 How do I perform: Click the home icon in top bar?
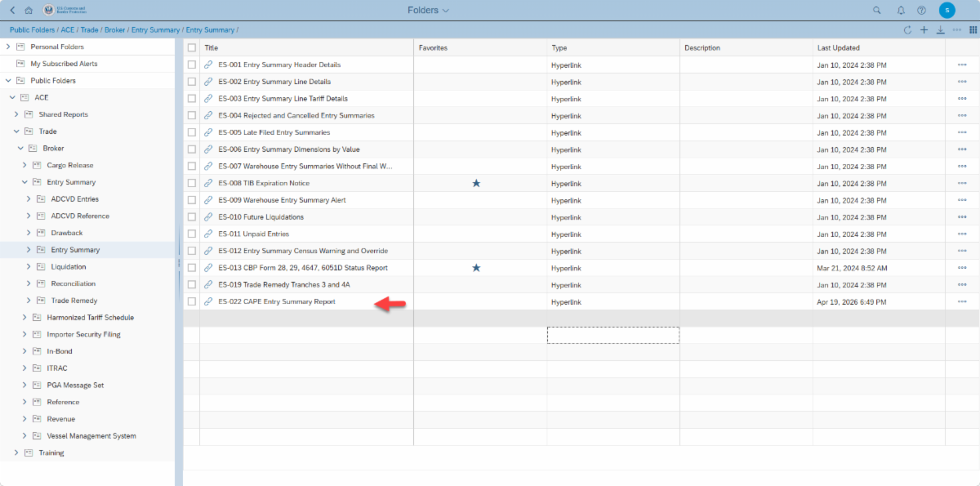(29, 11)
